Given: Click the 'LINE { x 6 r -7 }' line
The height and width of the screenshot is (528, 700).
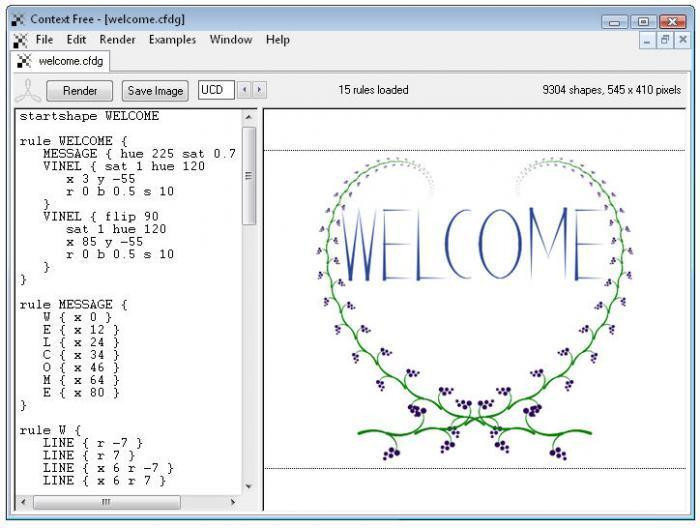Looking at the screenshot, I should tap(108, 468).
